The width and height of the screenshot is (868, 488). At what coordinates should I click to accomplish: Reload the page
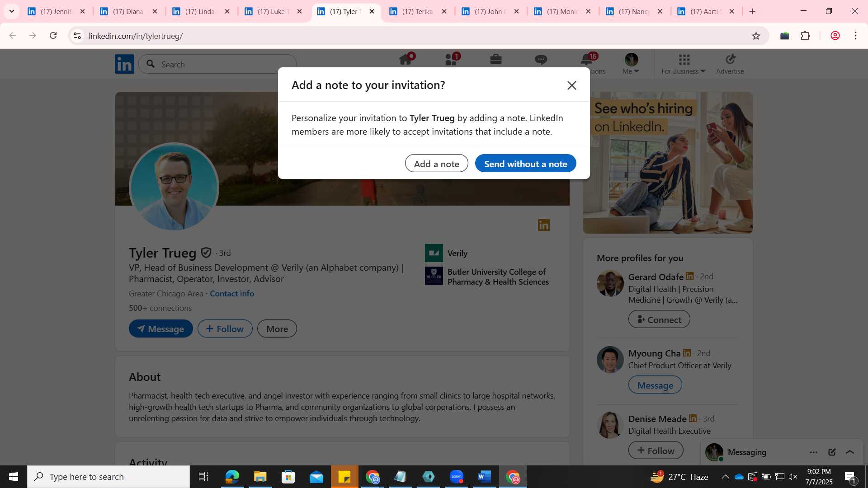53,36
